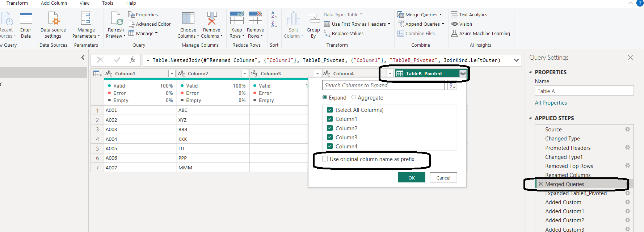Click the Keep Rows icon
644x232 pixels.
[x=237, y=18]
